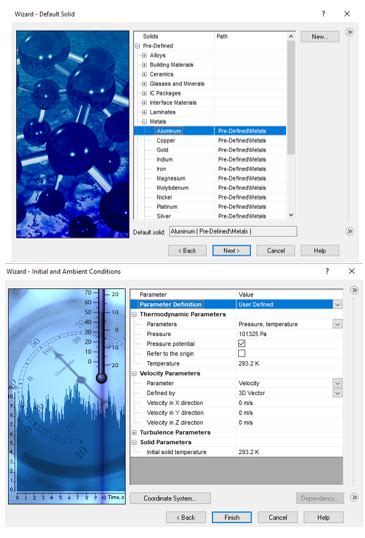Close the Initial and Ambient Conditions wizard
The height and width of the screenshot is (538, 365).
(352, 271)
